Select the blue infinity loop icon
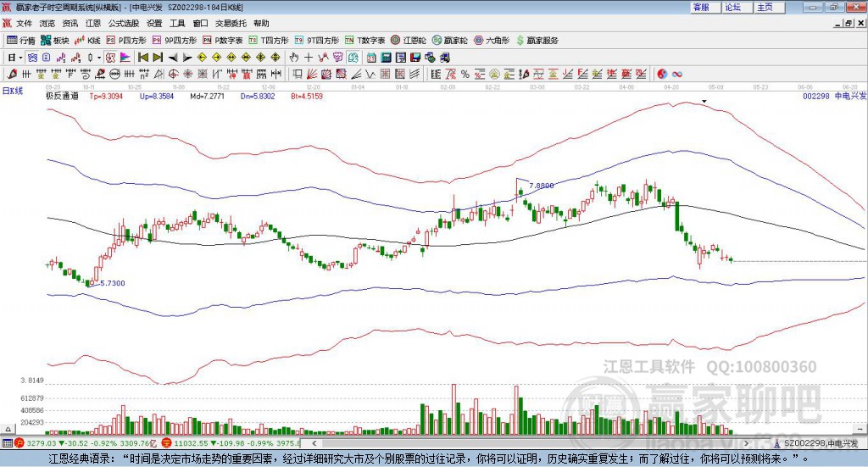 677,74
